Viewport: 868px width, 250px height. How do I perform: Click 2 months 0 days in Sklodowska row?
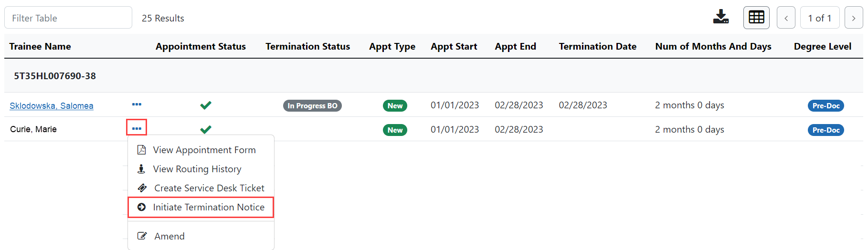689,105
